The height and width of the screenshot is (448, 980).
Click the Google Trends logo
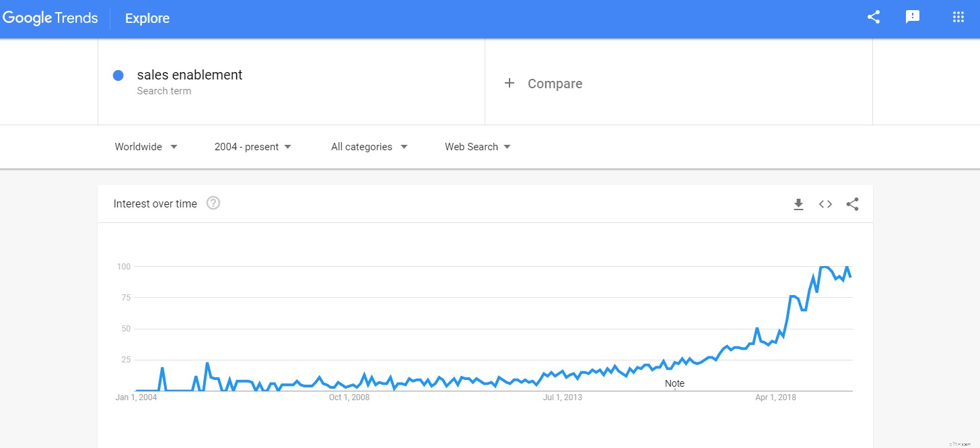[50, 18]
